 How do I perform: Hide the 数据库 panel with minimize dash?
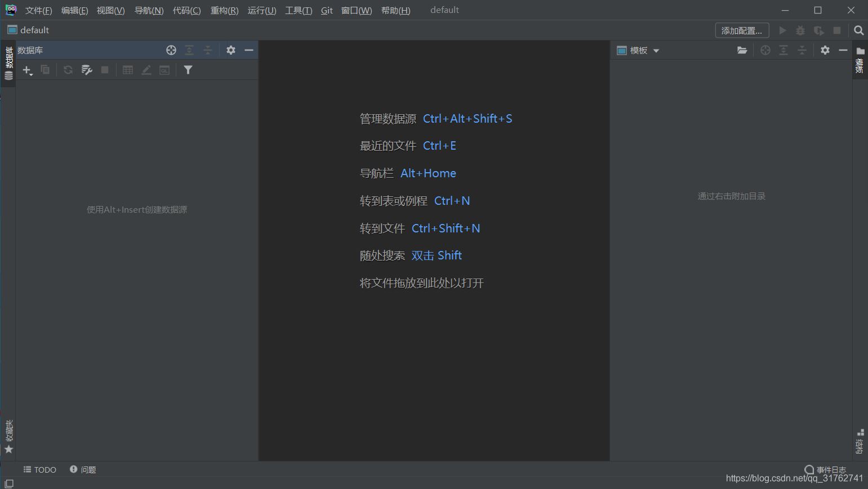click(249, 51)
